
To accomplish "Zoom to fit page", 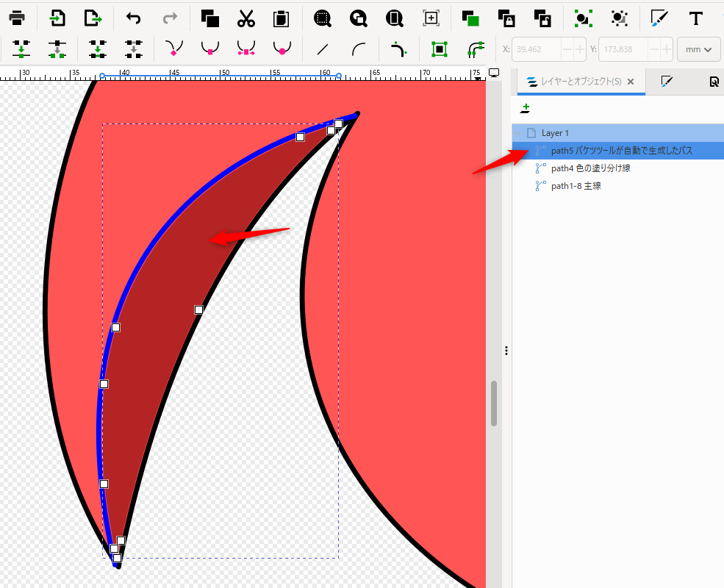I will point(394,18).
